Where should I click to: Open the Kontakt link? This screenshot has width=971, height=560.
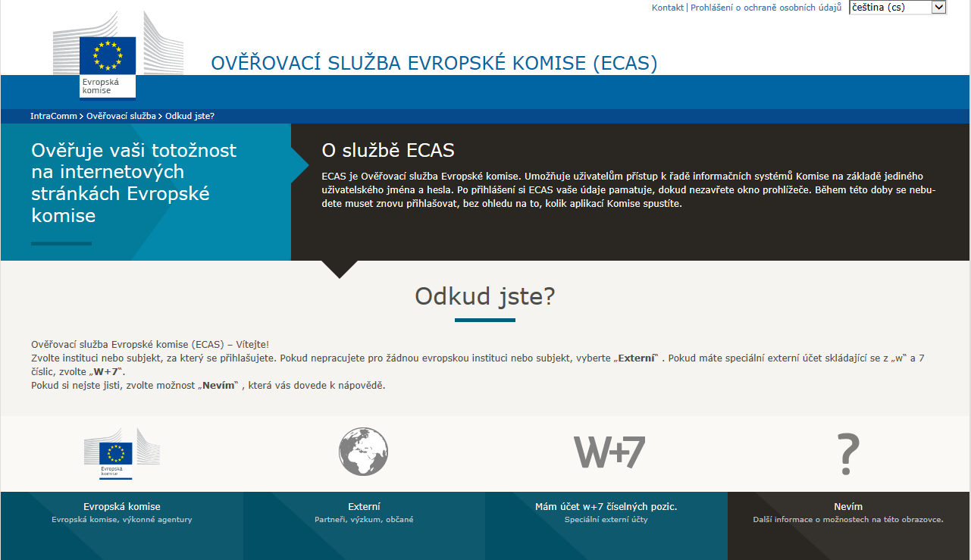click(668, 8)
